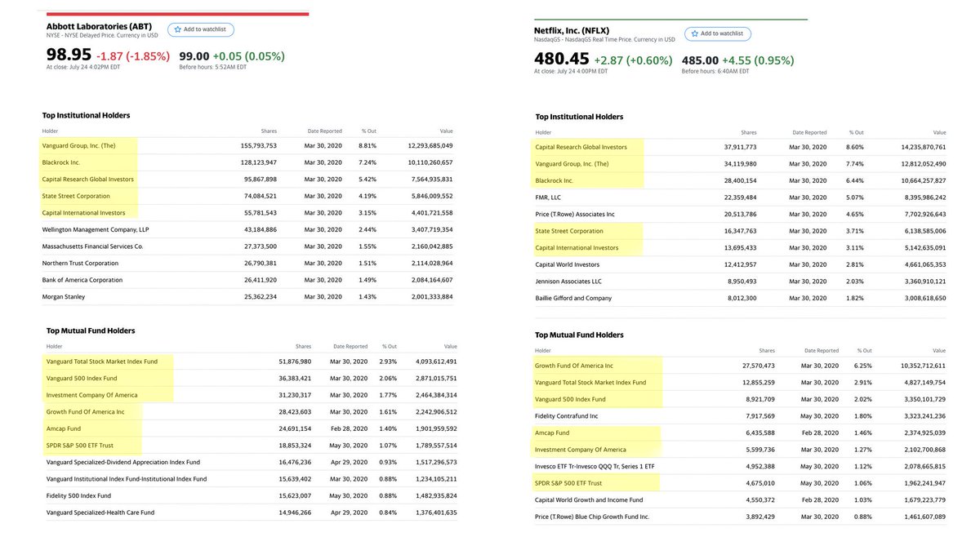This screenshot has width=980, height=537.
Task: Select Vanguard Total Stock Market Index Fund in Netflix
Action: tap(590, 382)
